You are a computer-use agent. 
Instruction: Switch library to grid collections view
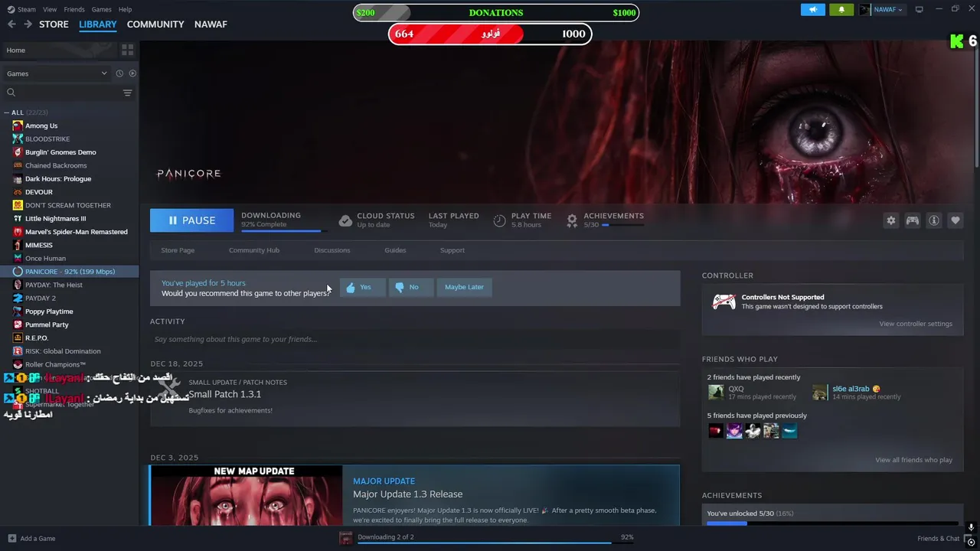[x=128, y=50]
